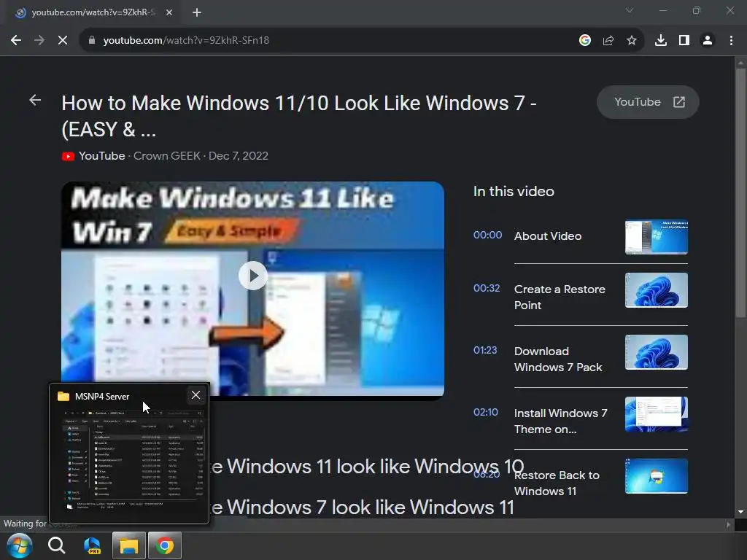Click the Crown GEEK channel name

point(167,156)
